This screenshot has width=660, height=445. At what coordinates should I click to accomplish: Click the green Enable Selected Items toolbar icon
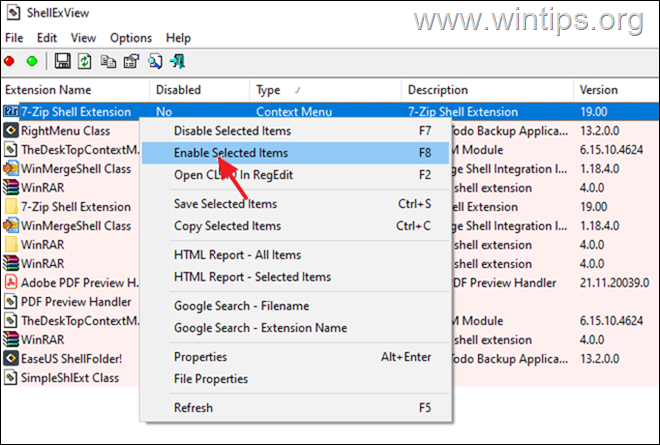pyautogui.click(x=32, y=61)
